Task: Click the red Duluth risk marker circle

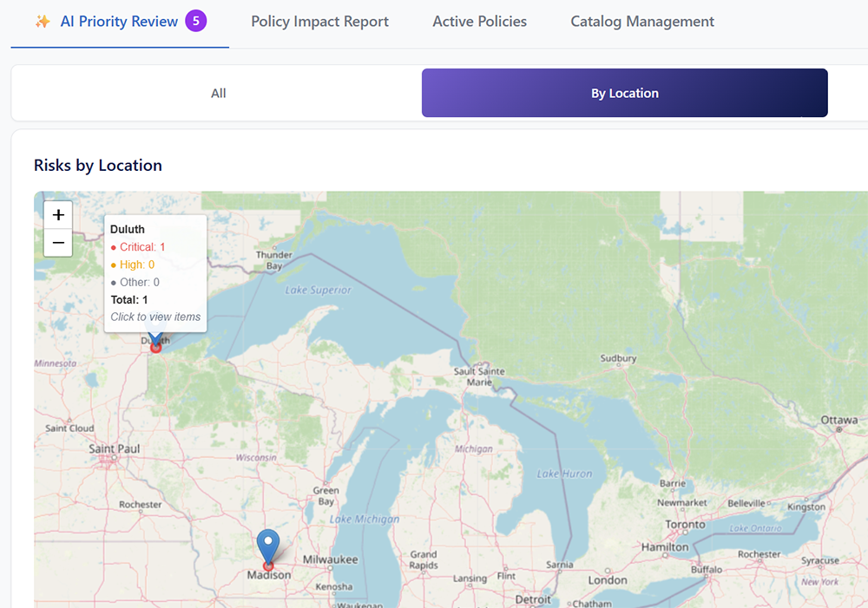Action: (x=156, y=347)
